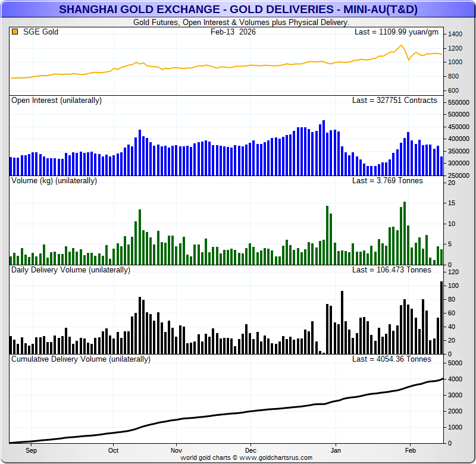The height and width of the screenshot is (464, 476).
Task: Select the Last = 106.473 Tonnes readout
Action: 392,269
